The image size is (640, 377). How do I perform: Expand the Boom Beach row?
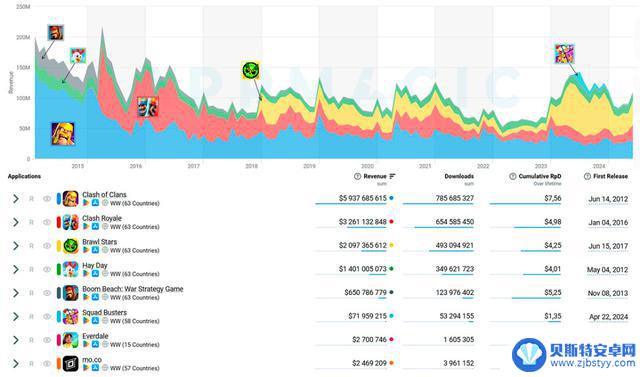(16, 293)
